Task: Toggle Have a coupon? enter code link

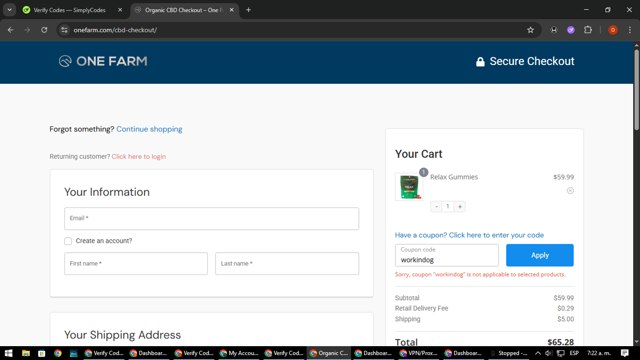Action: pos(469,235)
